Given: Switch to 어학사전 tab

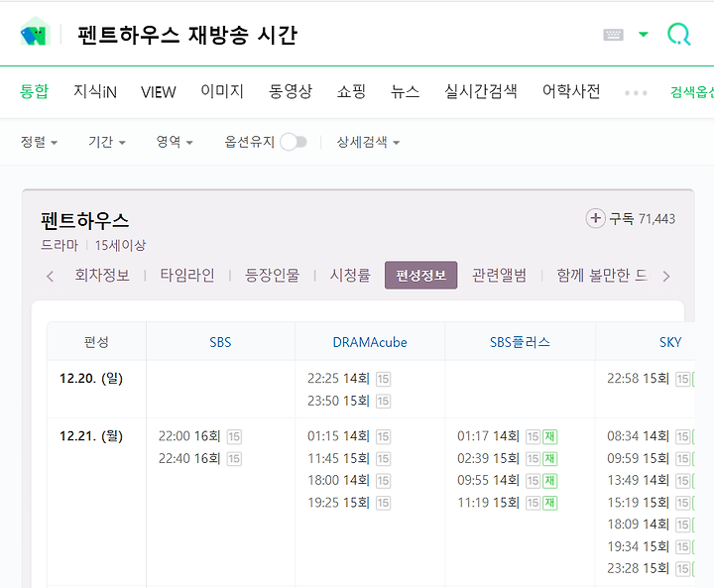Looking at the screenshot, I should click(x=571, y=91).
